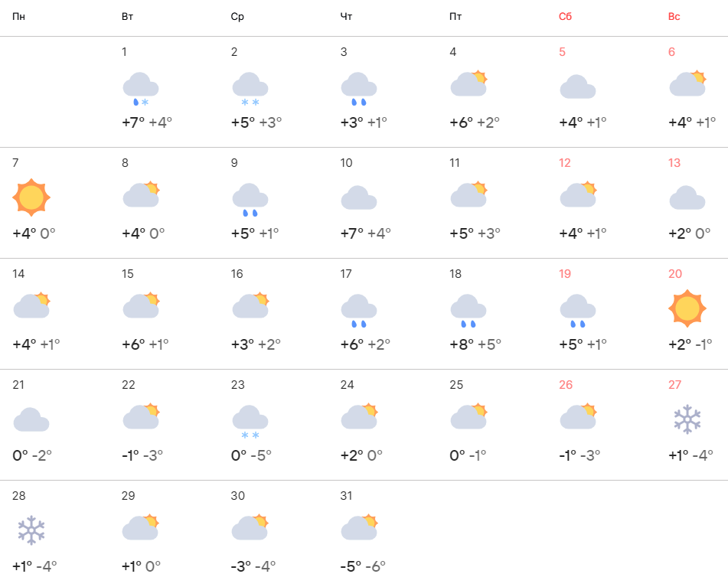Select the snowflake icon on day 27
The height and width of the screenshot is (587, 728).
[x=687, y=419]
